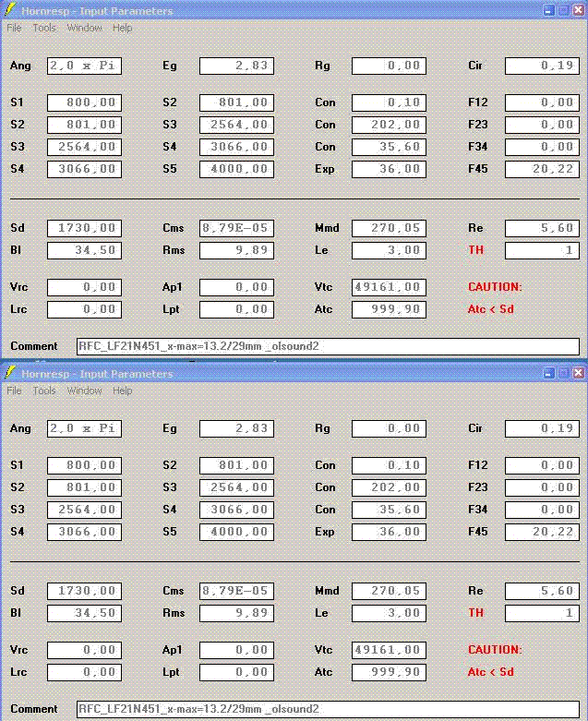The image size is (588, 721).
Task: Open Help menu in upper Hornresp window
Action: pyautogui.click(x=122, y=28)
